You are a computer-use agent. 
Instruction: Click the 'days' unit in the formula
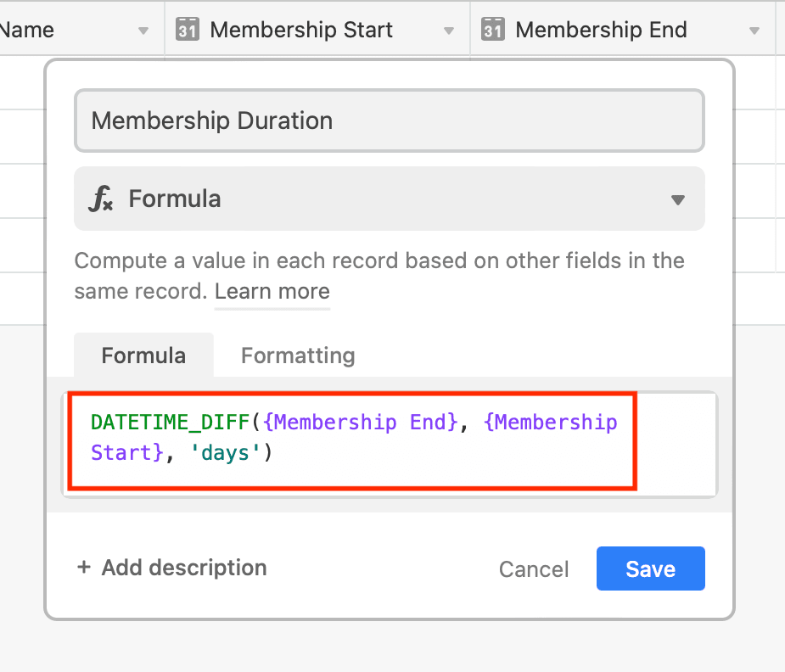225,453
